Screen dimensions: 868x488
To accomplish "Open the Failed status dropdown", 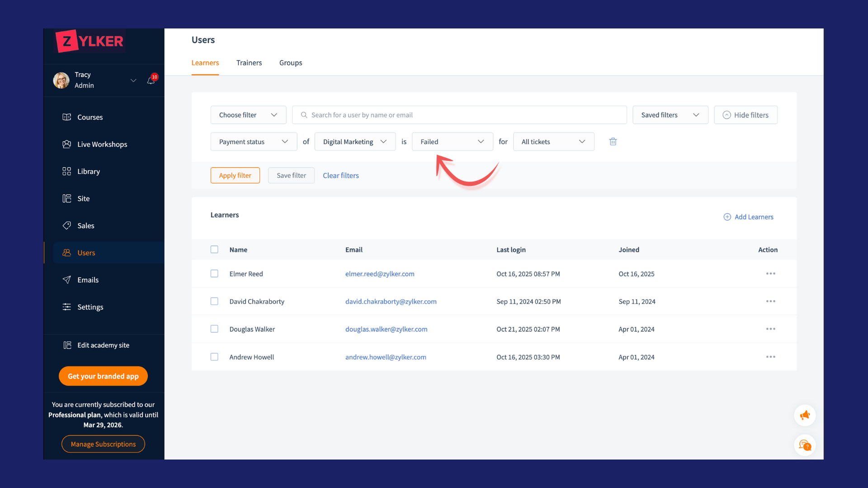I will click(x=452, y=141).
